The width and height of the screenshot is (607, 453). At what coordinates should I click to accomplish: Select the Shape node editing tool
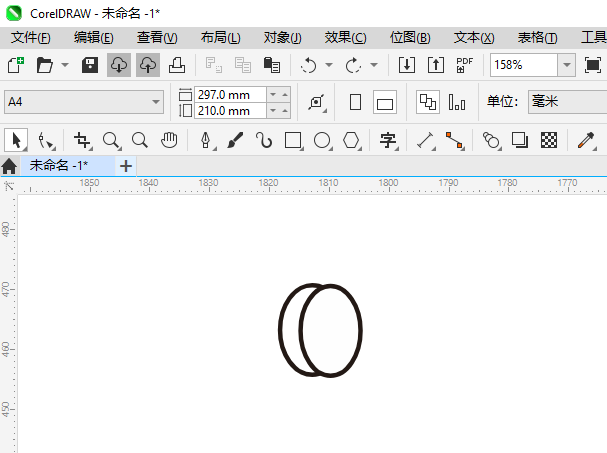click(x=46, y=140)
